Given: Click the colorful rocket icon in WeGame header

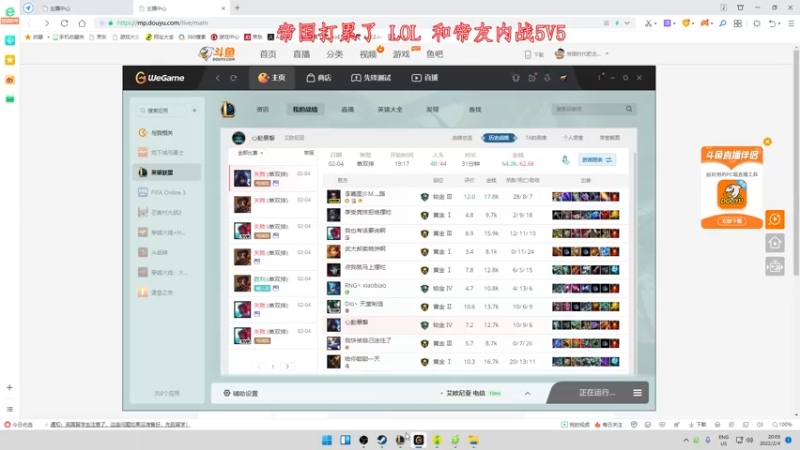Looking at the screenshot, I should (x=563, y=78).
